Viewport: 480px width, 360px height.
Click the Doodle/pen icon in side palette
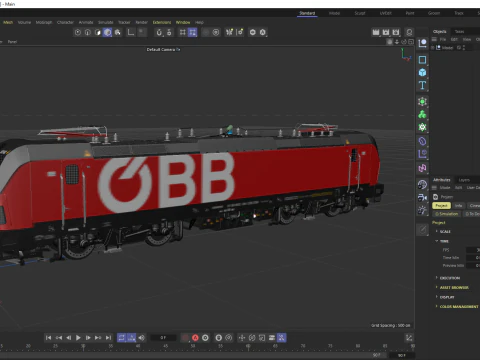coord(422,230)
